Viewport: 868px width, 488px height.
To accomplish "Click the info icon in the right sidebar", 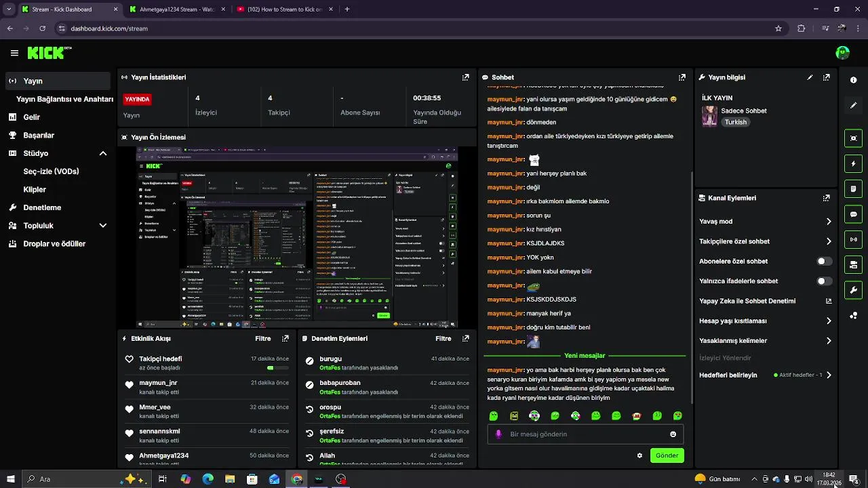I will 853,80.
